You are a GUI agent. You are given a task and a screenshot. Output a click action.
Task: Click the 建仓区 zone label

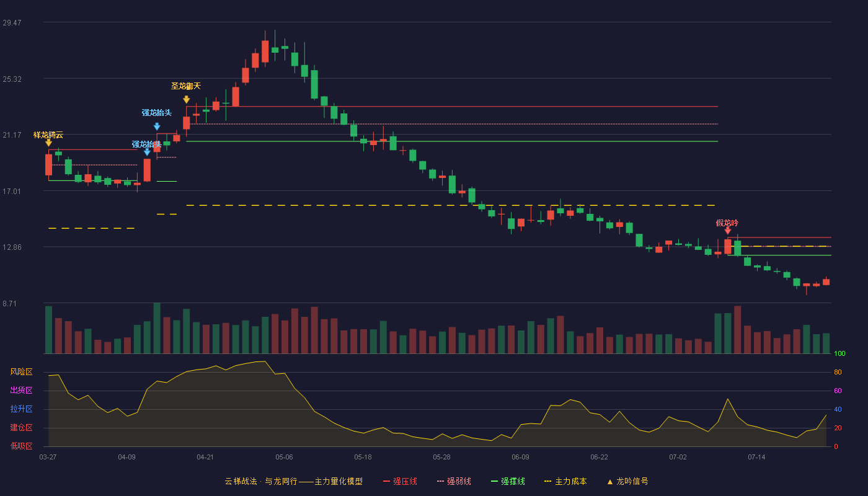coord(21,428)
